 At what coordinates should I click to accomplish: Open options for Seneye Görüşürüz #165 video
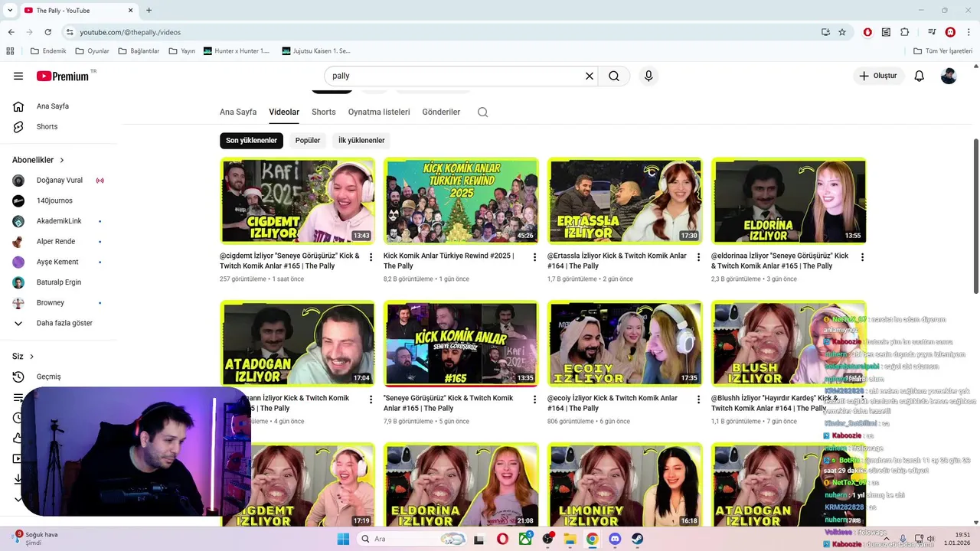[535, 399]
